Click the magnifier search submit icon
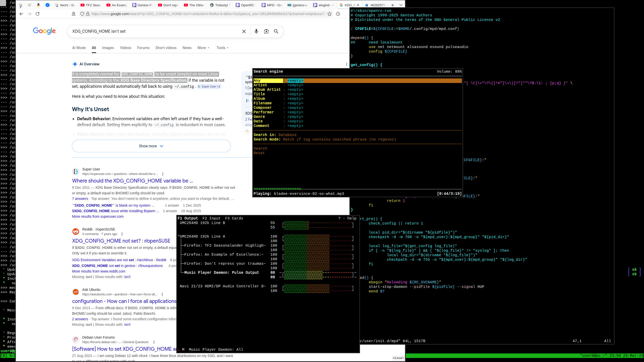 pyautogui.click(x=276, y=31)
